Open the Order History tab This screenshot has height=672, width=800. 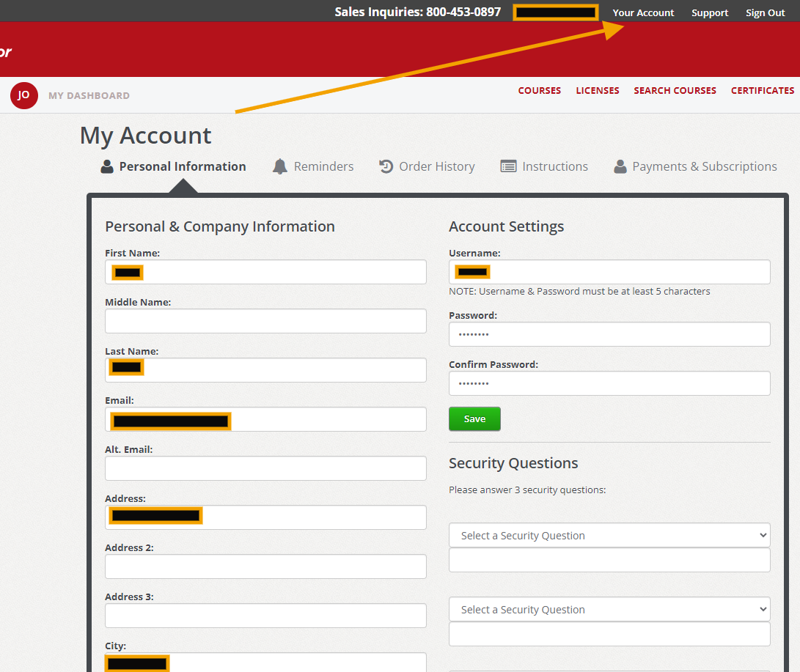point(436,166)
